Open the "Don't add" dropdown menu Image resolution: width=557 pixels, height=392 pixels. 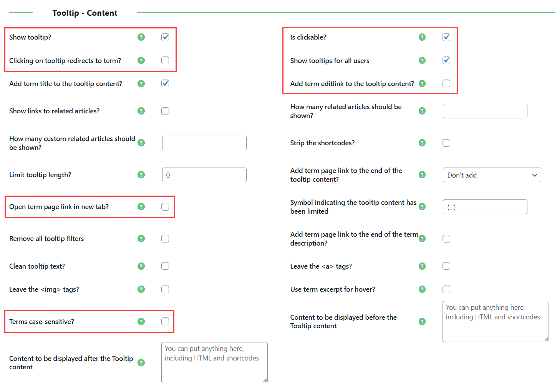pyautogui.click(x=492, y=175)
